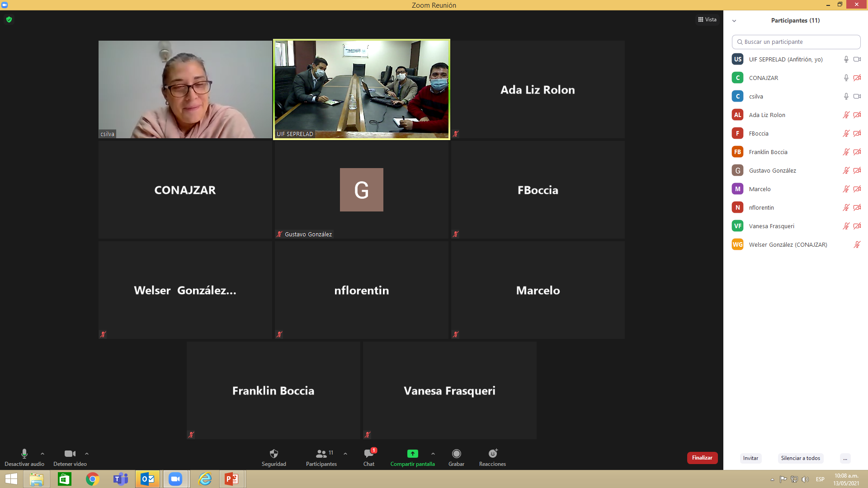Click the Seguridad icon
The height and width of the screenshot is (488, 868).
(273, 454)
